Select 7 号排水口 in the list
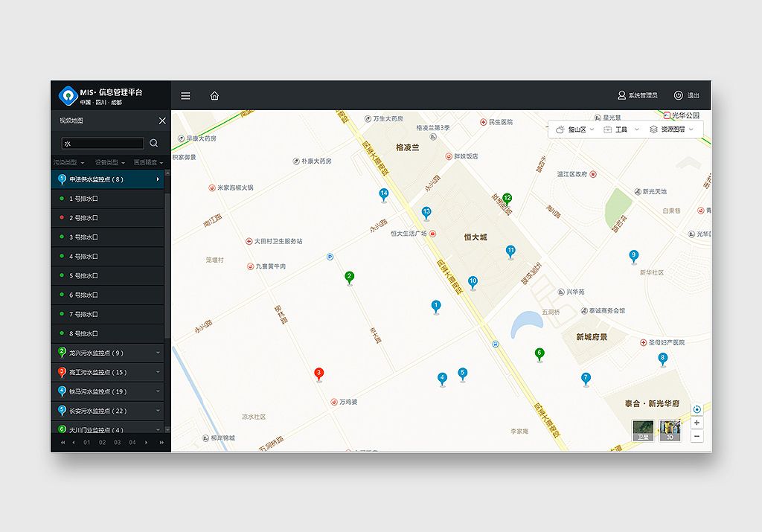This screenshot has width=762, height=532. tap(107, 314)
